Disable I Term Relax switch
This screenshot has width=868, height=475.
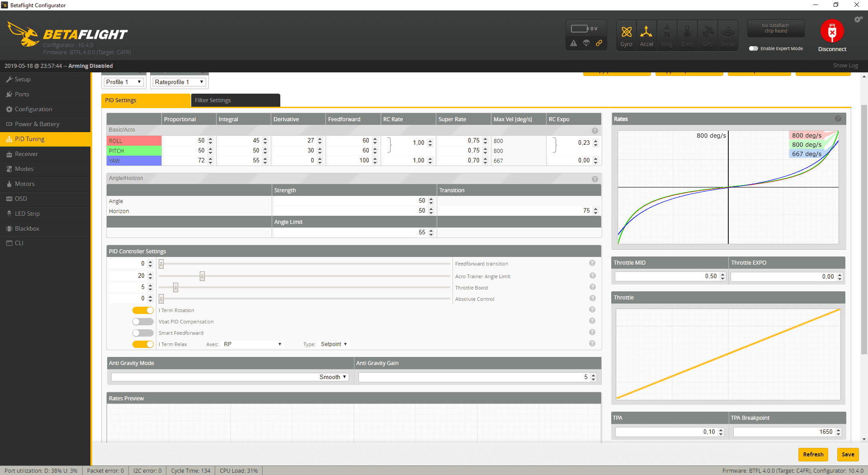click(x=143, y=344)
